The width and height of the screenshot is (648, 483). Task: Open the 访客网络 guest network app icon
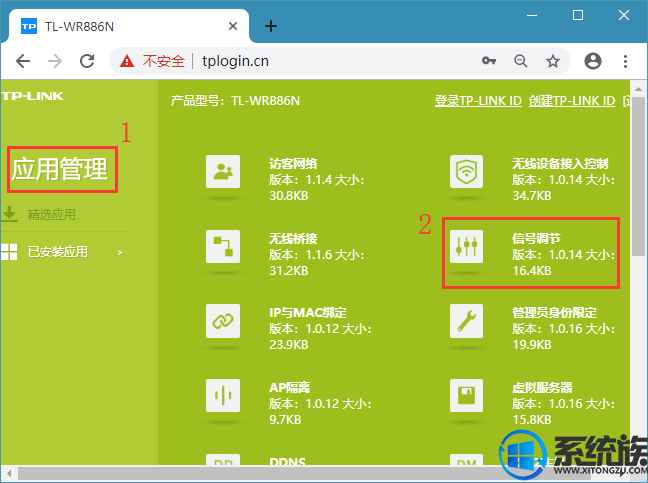pos(223,171)
